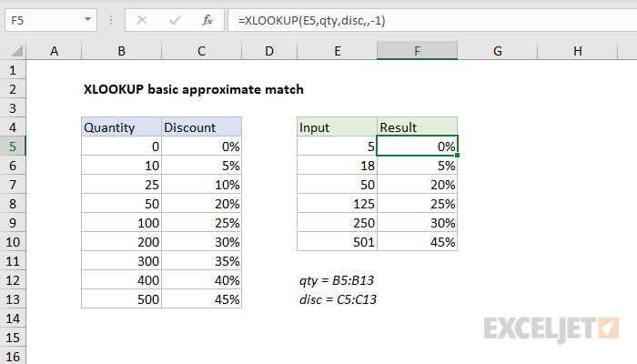
Task: Click the Name Box showing F5
Action: click(51, 20)
